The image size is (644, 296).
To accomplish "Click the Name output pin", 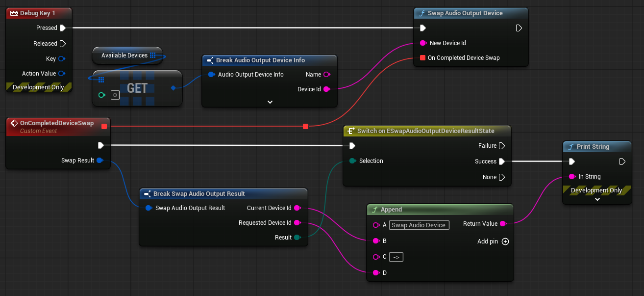I will click(x=327, y=75).
